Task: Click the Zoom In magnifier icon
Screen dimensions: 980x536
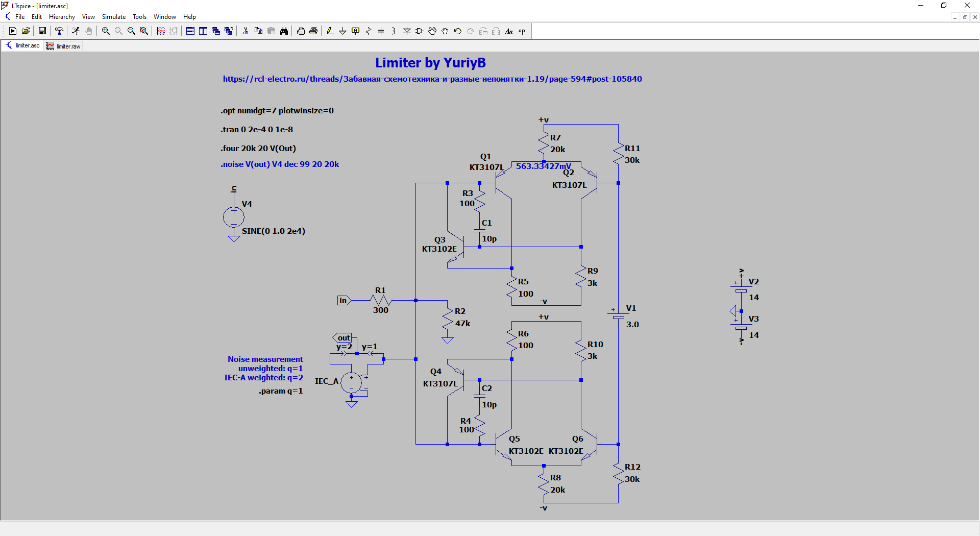Action: point(106,31)
